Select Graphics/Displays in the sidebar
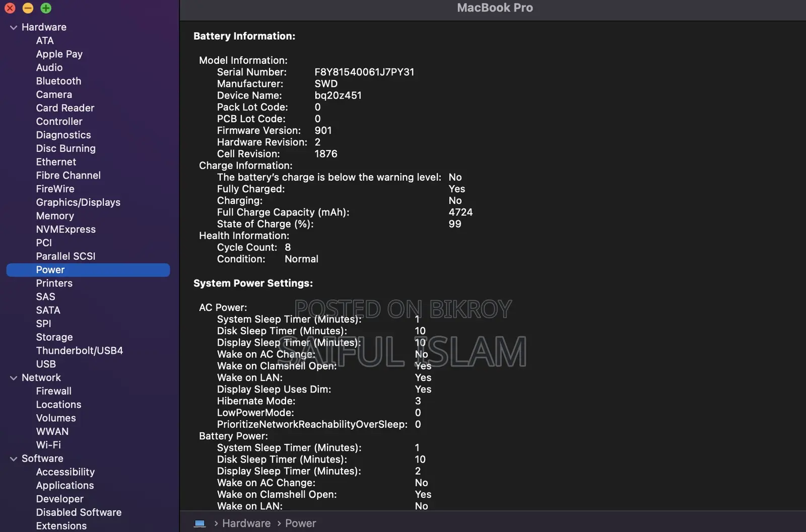The image size is (806, 532). 78,202
